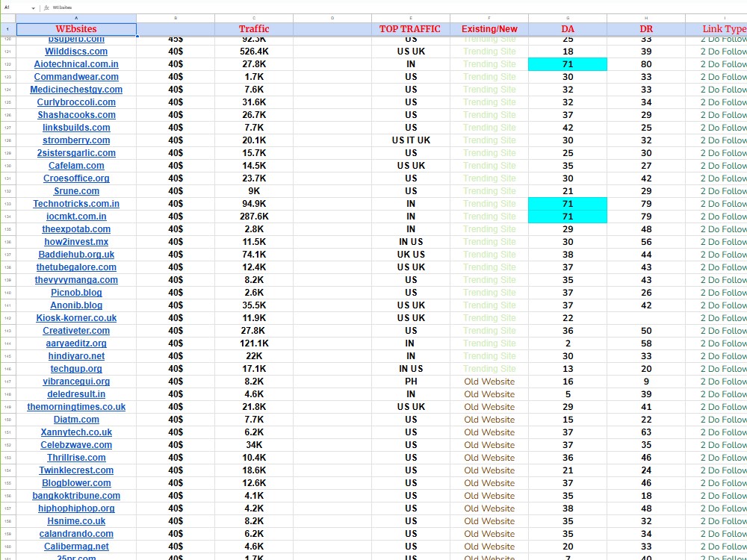Select column E header

(x=410, y=18)
